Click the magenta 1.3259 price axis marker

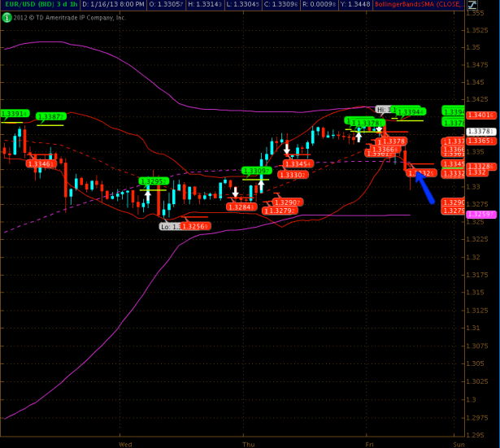pos(454,214)
